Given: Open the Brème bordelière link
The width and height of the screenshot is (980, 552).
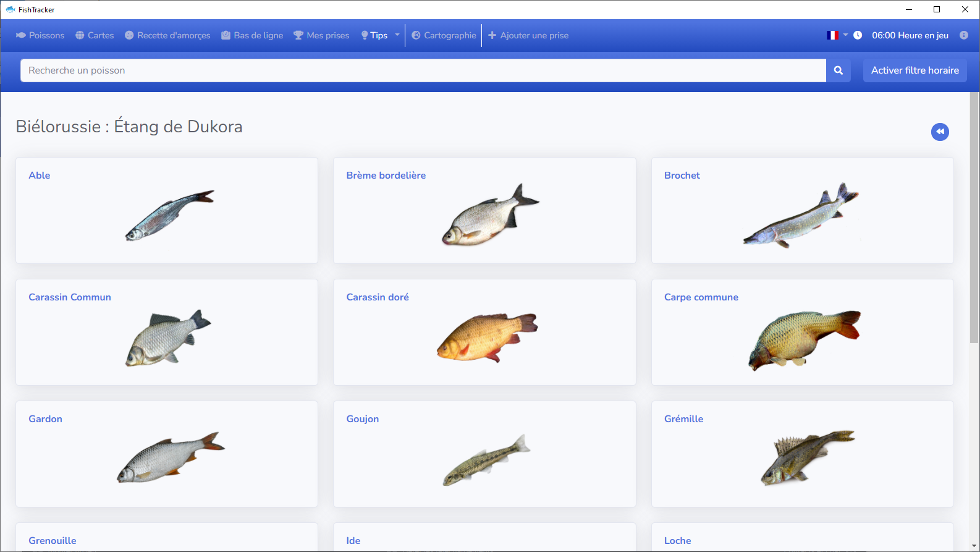Looking at the screenshot, I should point(386,176).
